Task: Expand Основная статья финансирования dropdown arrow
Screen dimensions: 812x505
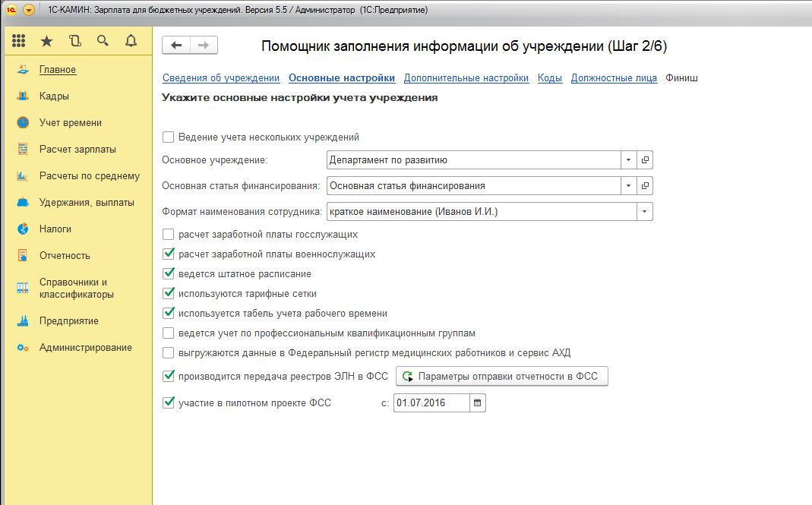Action: pos(628,185)
